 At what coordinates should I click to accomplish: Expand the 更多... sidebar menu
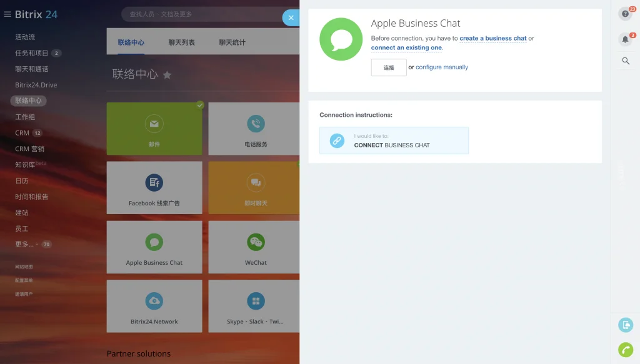(x=24, y=244)
